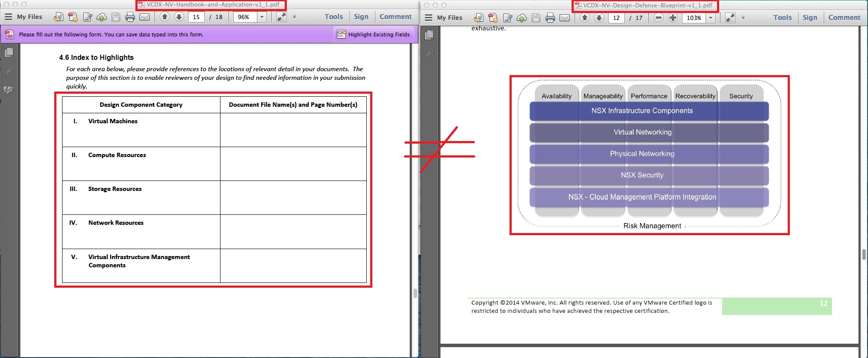
Task: Open the Comment pane in the Blueprint window
Action: tap(844, 18)
